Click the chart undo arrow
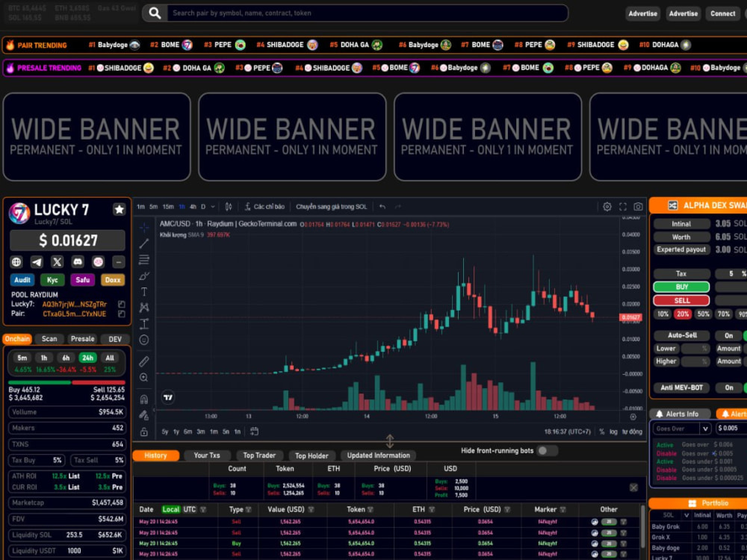 coord(382,207)
